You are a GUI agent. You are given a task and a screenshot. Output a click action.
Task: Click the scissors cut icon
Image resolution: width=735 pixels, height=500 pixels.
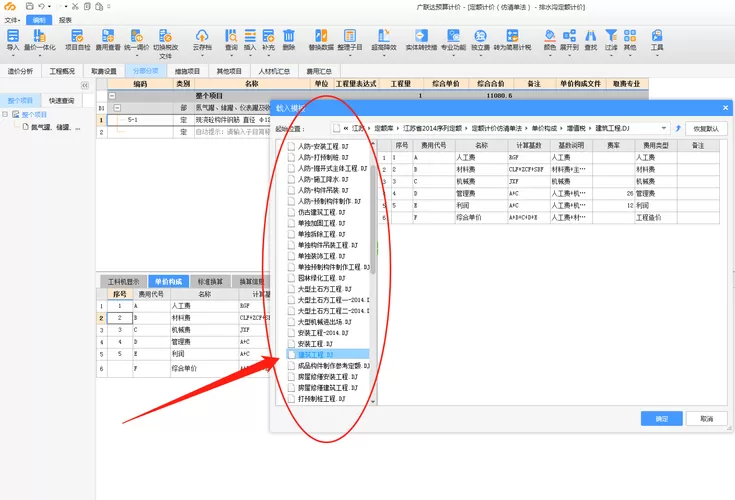(x=75, y=6)
